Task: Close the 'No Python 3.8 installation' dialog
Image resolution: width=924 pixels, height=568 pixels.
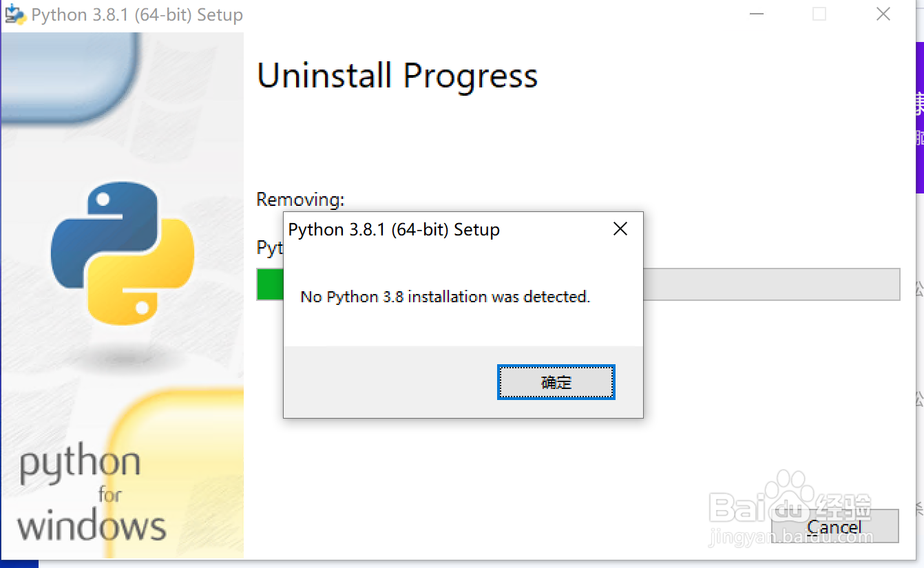Action: tap(620, 229)
